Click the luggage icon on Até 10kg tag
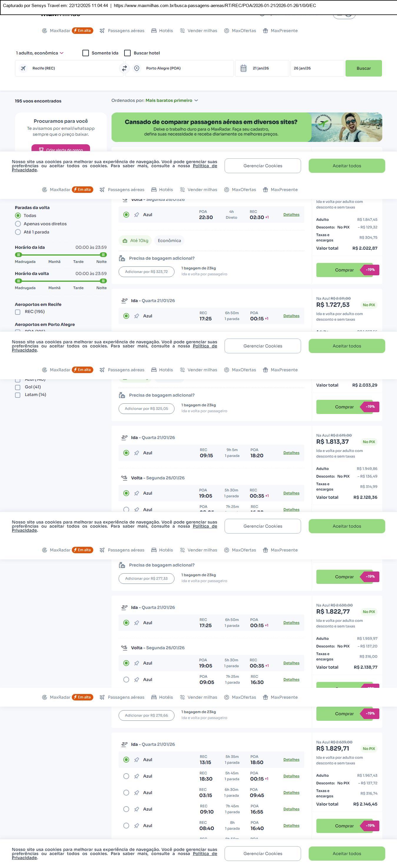Image resolution: width=397 pixels, height=868 pixels. click(125, 241)
